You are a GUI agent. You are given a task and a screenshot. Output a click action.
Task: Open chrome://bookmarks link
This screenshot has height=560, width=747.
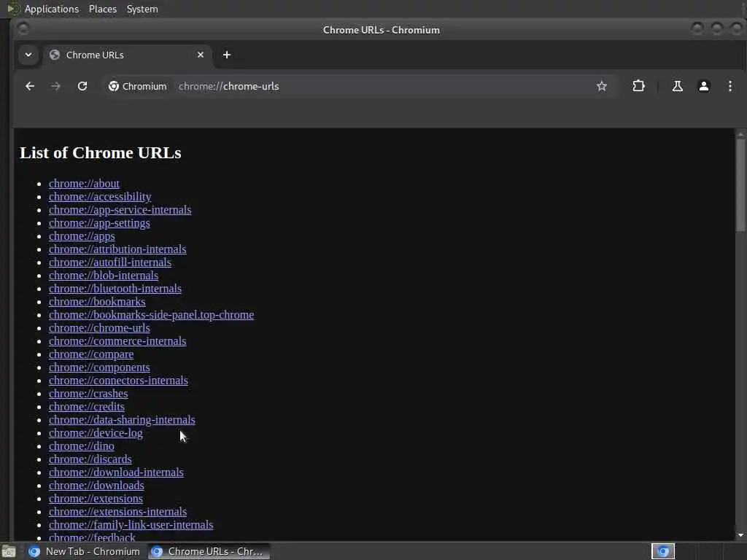(x=97, y=302)
